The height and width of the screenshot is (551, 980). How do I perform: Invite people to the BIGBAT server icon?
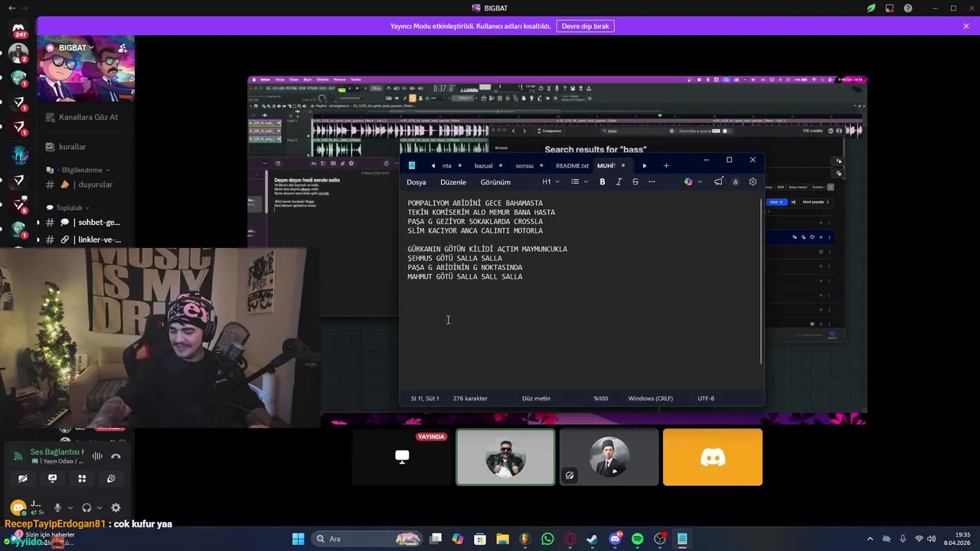coord(122,48)
